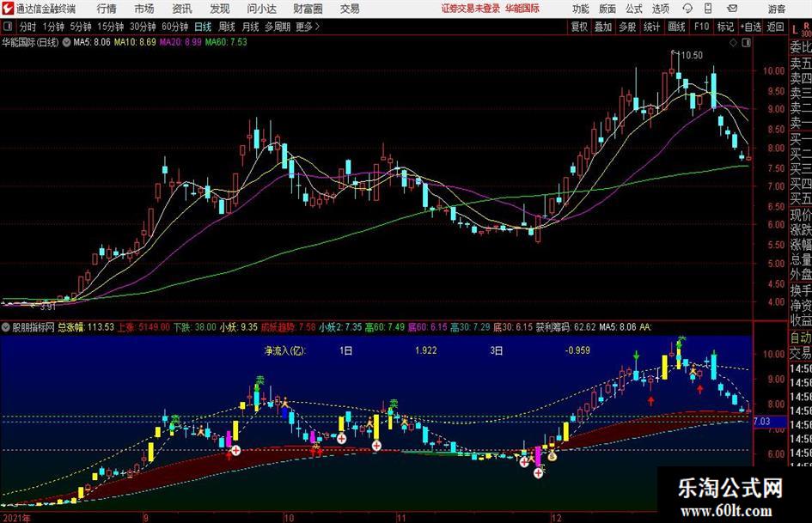This screenshot has height=523, width=812.
Task: Open the 画线 drawing tools
Action: (676, 27)
